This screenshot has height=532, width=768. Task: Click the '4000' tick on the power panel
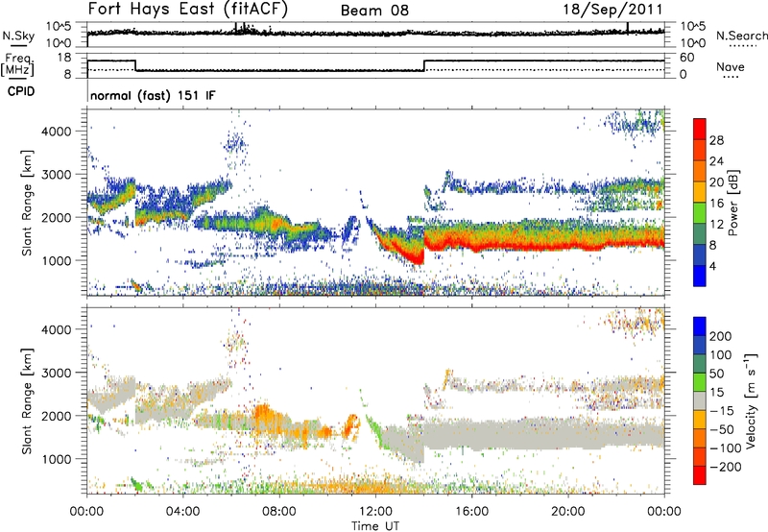click(x=57, y=131)
